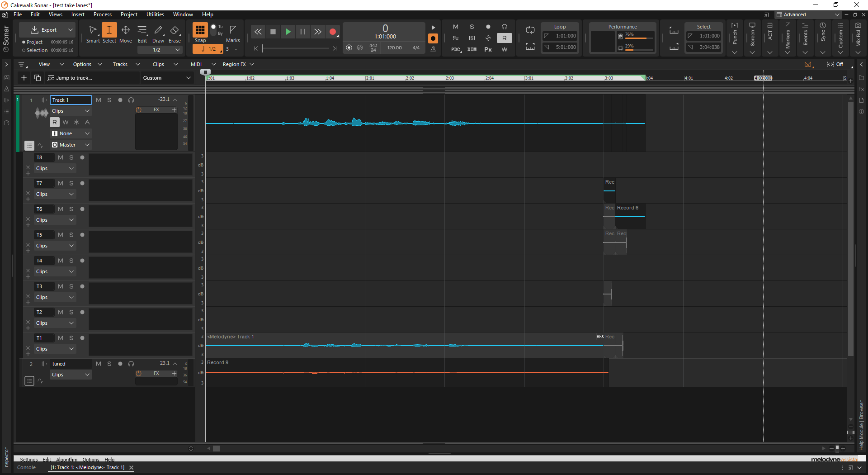Screen dimensions: 868x475
Task: Enable automation write on Track 1
Action: tap(66, 122)
